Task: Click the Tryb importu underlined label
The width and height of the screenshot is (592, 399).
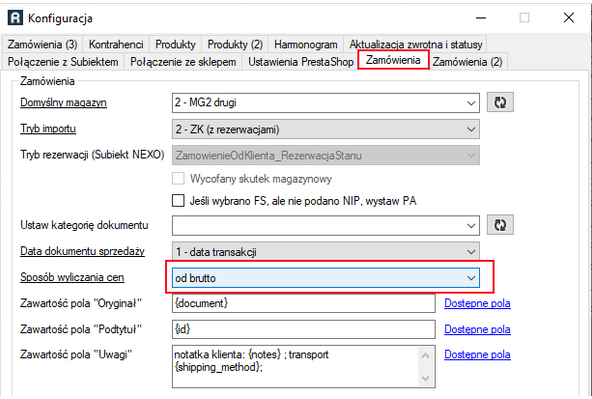Action: click(48, 129)
